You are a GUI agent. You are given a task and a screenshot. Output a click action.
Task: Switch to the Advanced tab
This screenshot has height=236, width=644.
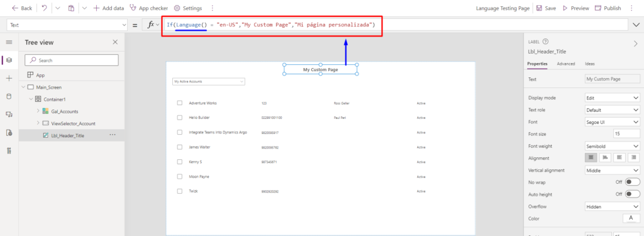pyautogui.click(x=565, y=64)
